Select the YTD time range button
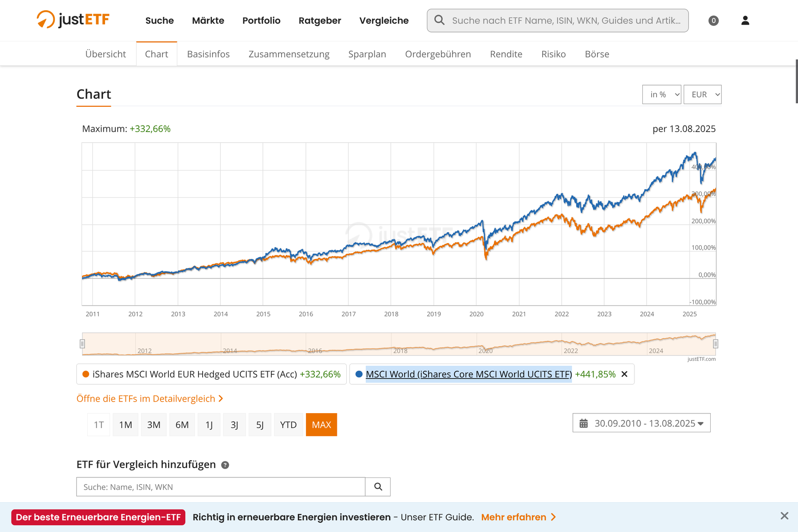Image resolution: width=798 pixels, height=532 pixels. pos(288,425)
